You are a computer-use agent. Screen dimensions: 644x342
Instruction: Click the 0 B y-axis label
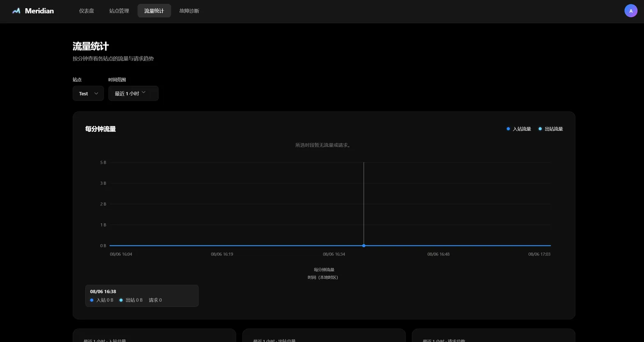click(103, 246)
